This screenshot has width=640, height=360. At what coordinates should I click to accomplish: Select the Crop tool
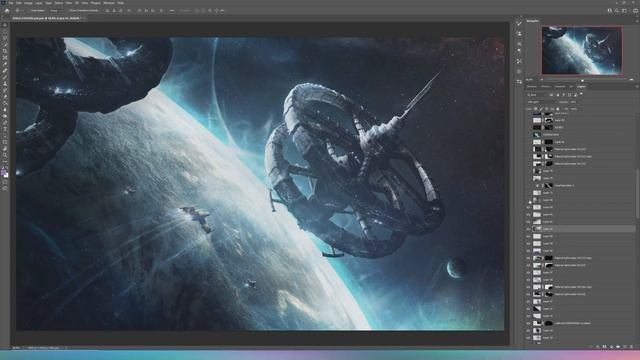pyautogui.click(x=5, y=51)
